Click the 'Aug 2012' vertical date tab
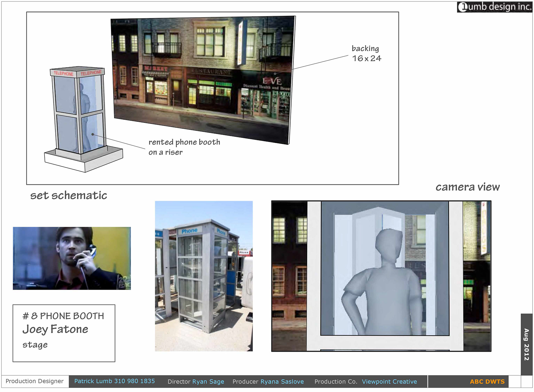 (526, 344)
